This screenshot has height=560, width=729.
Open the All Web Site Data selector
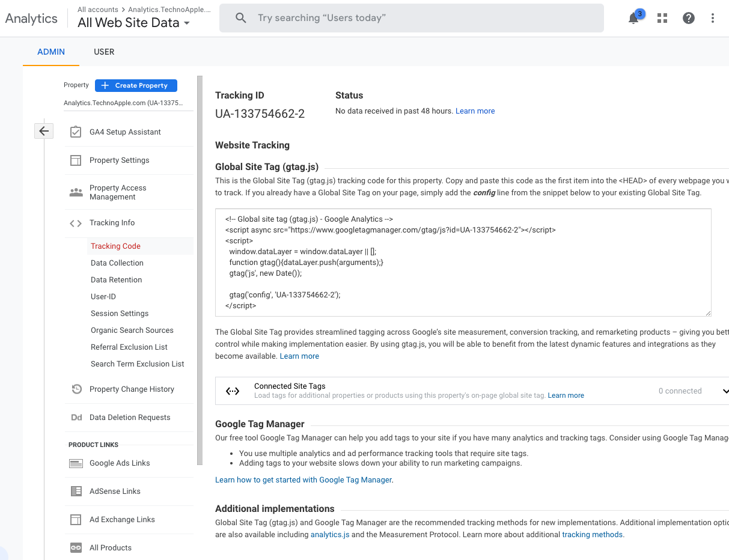coord(134,23)
